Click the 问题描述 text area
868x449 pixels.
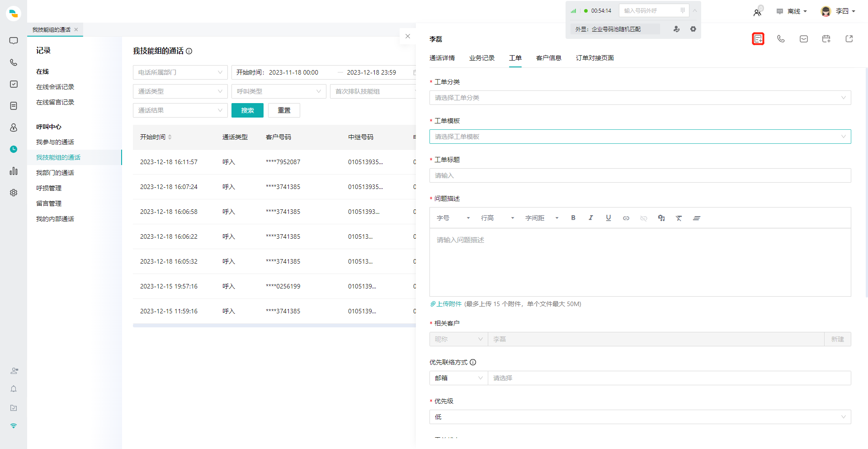[x=640, y=262]
